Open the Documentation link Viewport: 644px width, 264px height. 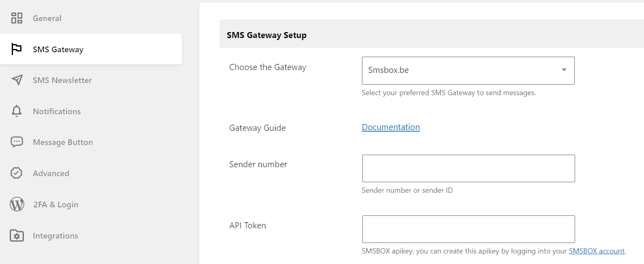391,127
